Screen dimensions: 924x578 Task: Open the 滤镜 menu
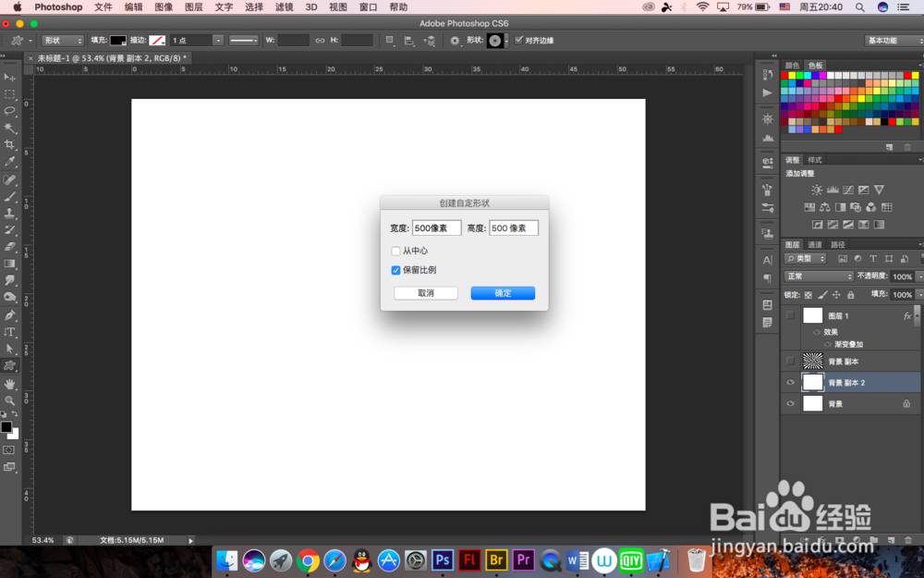pyautogui.click(x=284, y=7)
